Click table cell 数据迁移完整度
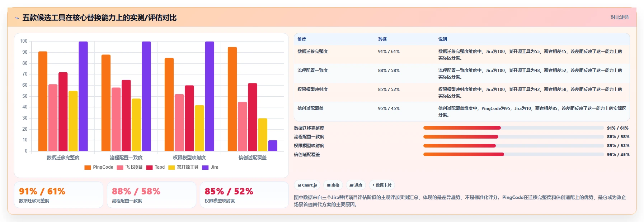The image size is (644, 222). 312,52
